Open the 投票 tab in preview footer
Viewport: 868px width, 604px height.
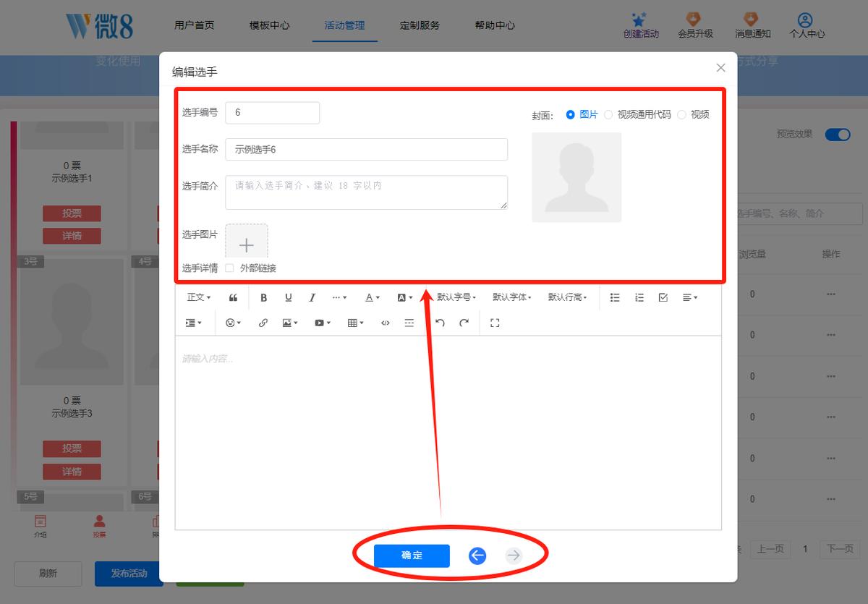coord(99,527)
